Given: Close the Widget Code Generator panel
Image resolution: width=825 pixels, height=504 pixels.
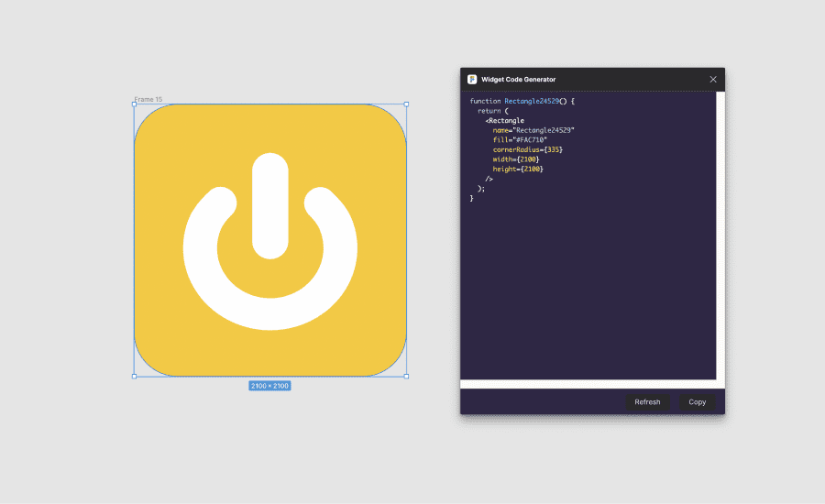Looking at the screenshot, I should pyautogui.click(x=713, y=80).
